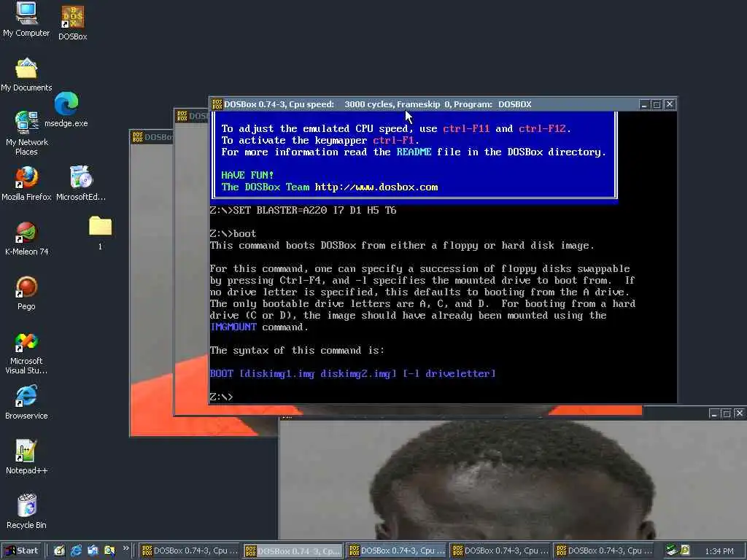Select the Notepad++ desktop shortcut
This screenshot has height=560, width=747.
(x=27, y=457)
